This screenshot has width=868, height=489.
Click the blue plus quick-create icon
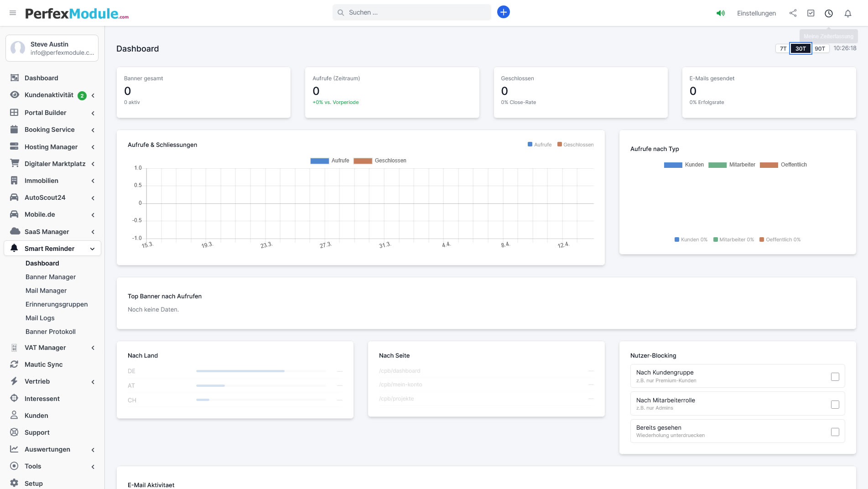[x=503, y=12]
